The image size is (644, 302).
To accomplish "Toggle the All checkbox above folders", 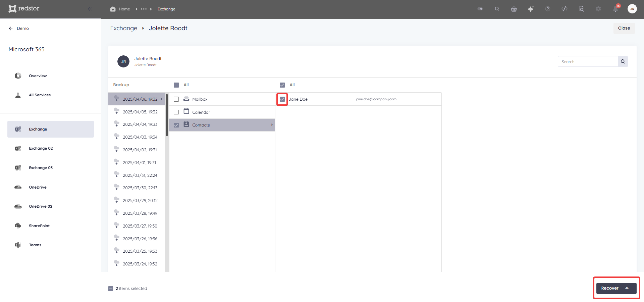I will (x=176, y=85).
